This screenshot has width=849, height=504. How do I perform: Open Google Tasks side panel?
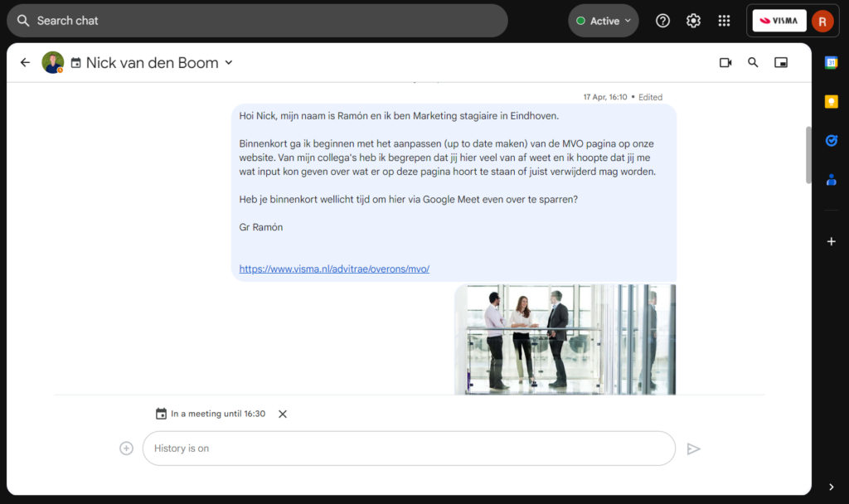[x=831, y=141]
